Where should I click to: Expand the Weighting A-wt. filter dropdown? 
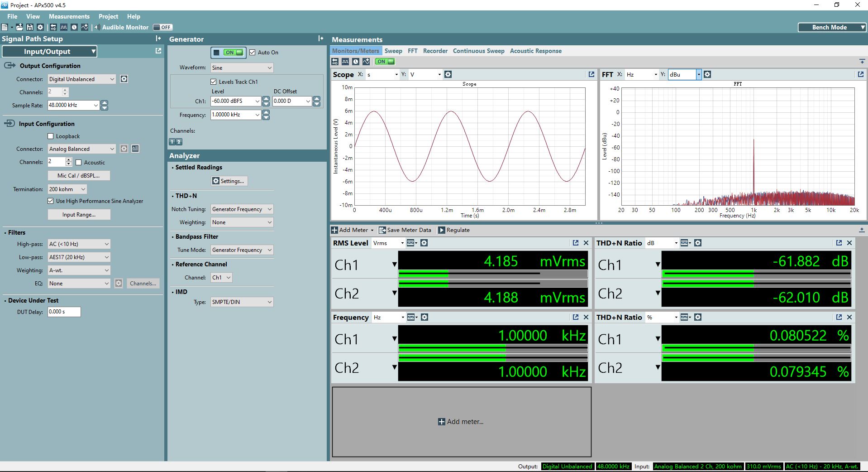(x=79, y=270)
